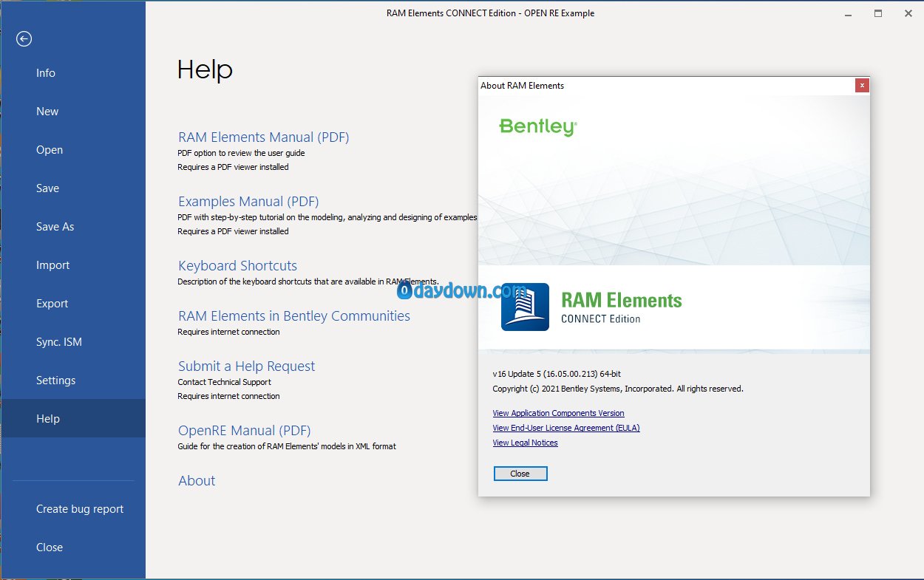Open the Examples Manual (PDF) link
The image size is (924, 580).
click(248, 202)
